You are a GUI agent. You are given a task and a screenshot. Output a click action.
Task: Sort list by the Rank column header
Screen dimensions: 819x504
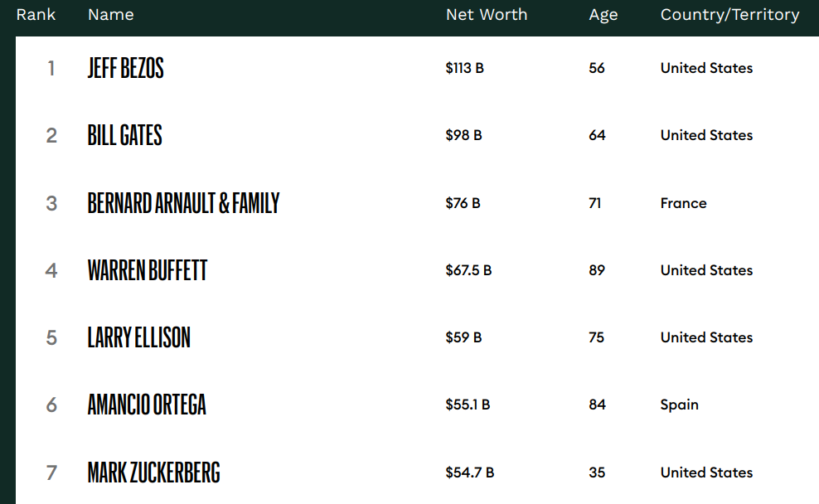pos(36,15)
